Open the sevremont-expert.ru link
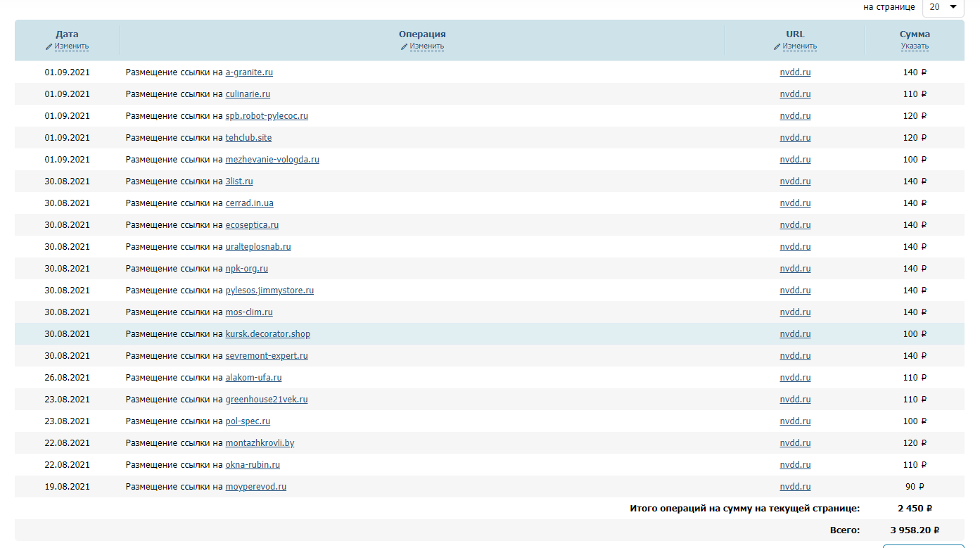This screenshot has width=980, height=548. click(267, 356)
